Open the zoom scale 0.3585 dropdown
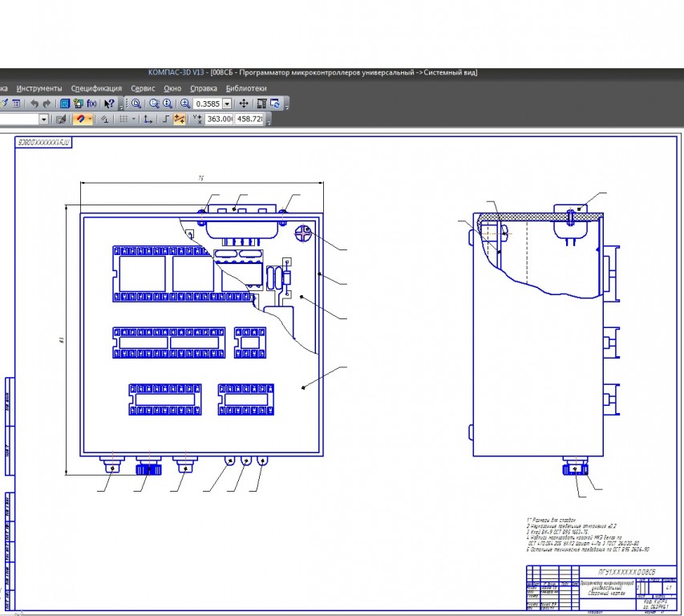Viewport: 684px width, 616px height. 227,103
